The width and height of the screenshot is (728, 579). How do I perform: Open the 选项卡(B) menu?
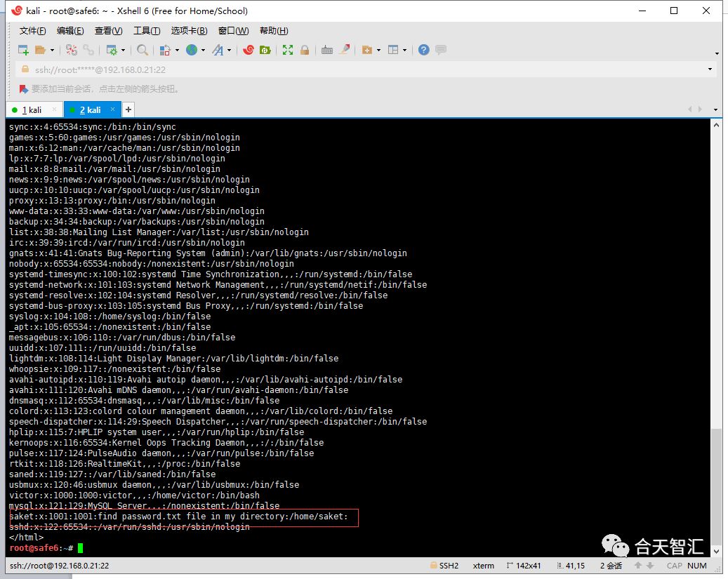click(x=189, y=31)
